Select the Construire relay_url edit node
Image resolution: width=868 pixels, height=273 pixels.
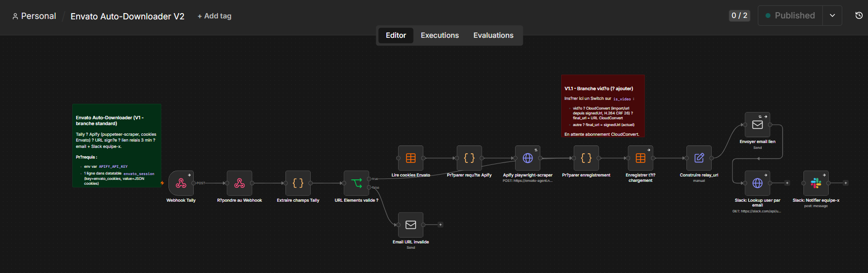(699, 158)
